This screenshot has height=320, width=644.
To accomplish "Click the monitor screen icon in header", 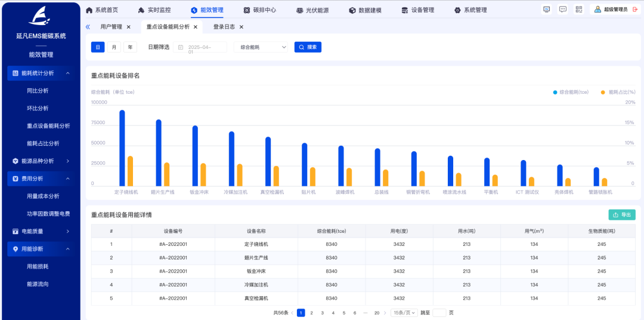I will point(546,10).
